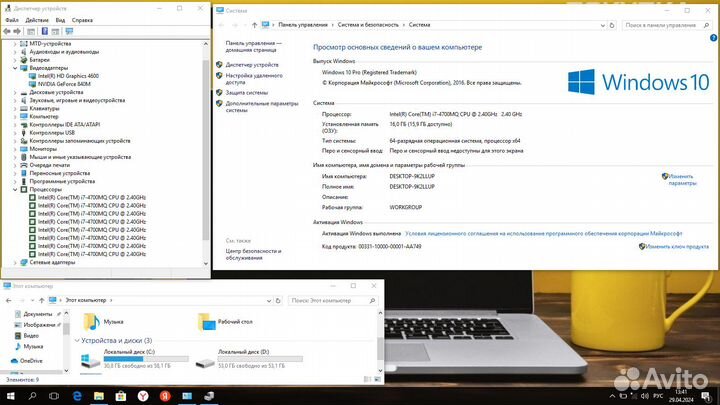Viewport: 720px width, 405px height.
Task: Click Изменить параметры link
Action: click(682, 180)
